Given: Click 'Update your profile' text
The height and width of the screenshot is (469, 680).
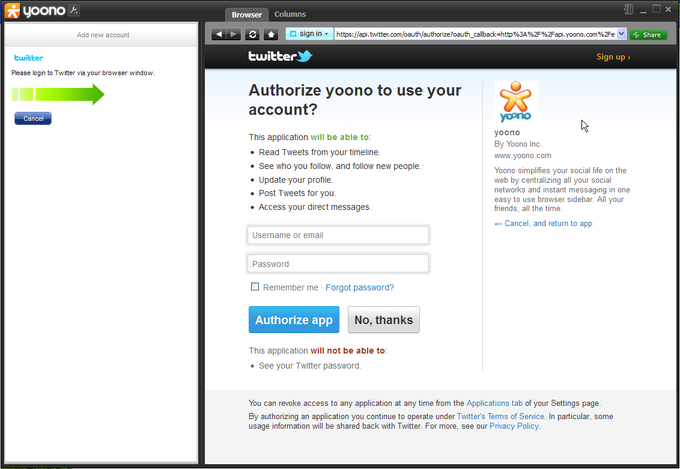Looking at the screenshot, I should coord(296,180).
